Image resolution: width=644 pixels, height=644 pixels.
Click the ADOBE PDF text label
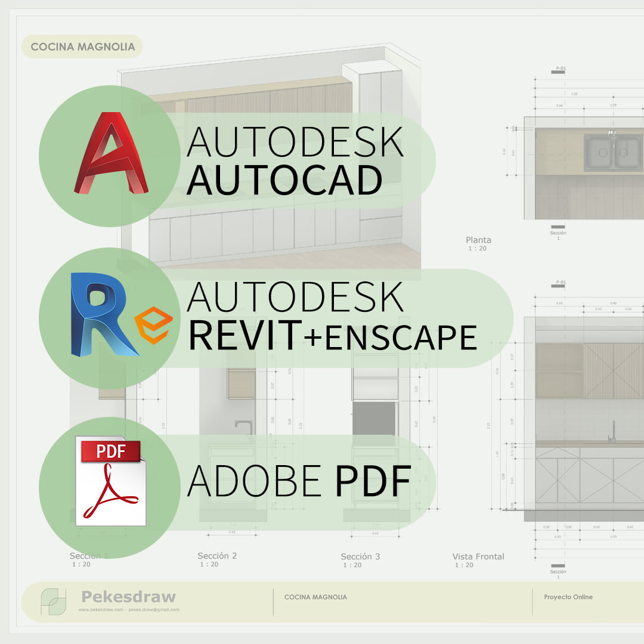[299, 481]
